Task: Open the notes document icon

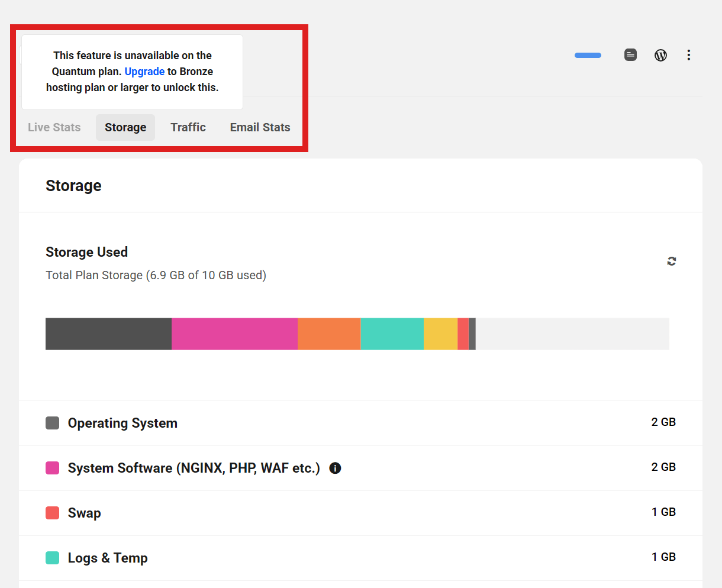Action: coord(631,55)
